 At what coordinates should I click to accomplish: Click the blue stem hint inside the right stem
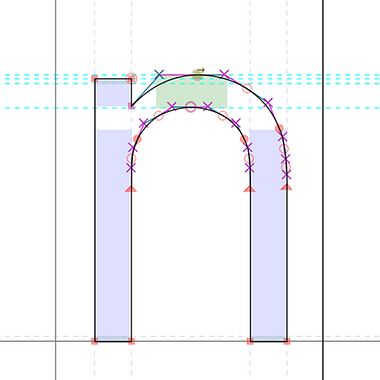(x=268, y=234)
